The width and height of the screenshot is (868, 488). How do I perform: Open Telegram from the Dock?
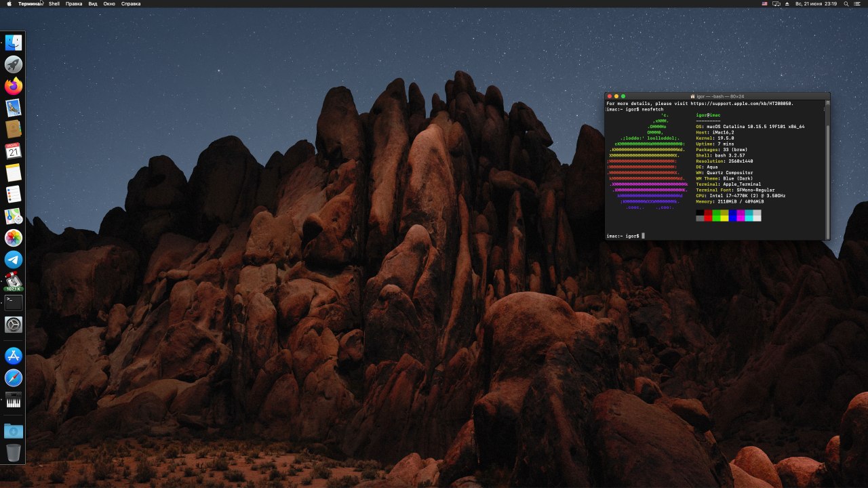click(14, 260)
